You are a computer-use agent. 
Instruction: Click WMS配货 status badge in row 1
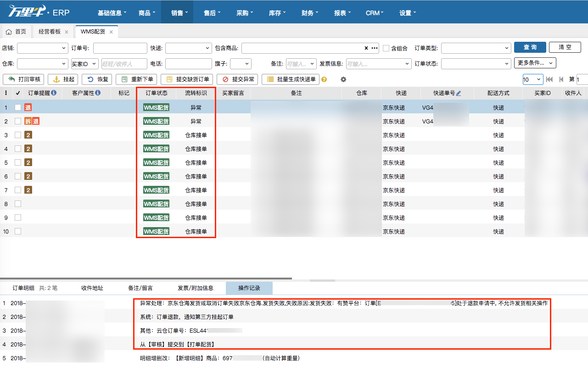pyautogui.click(x=156, y=108)
